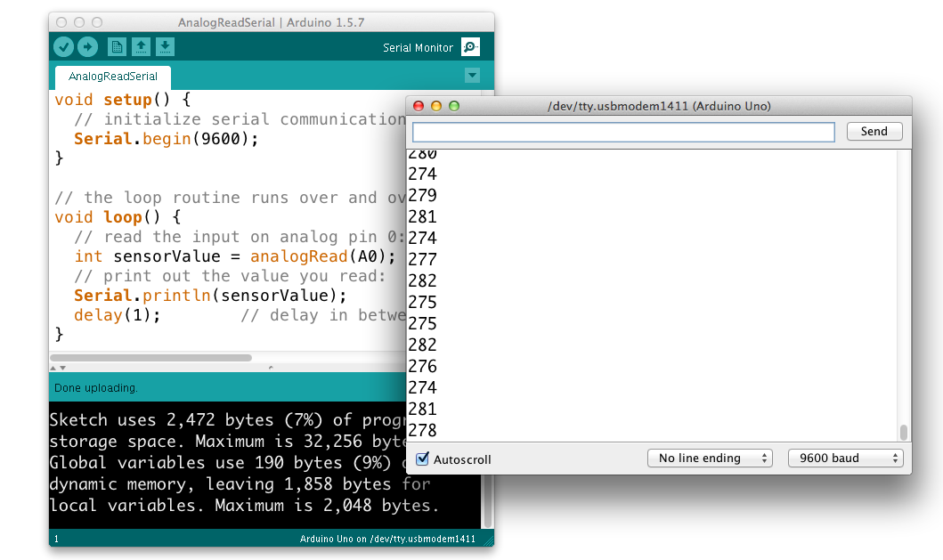Open Serial Monitor magnifier icon
The height and width of the screenshot is (560, 943).
471,47
